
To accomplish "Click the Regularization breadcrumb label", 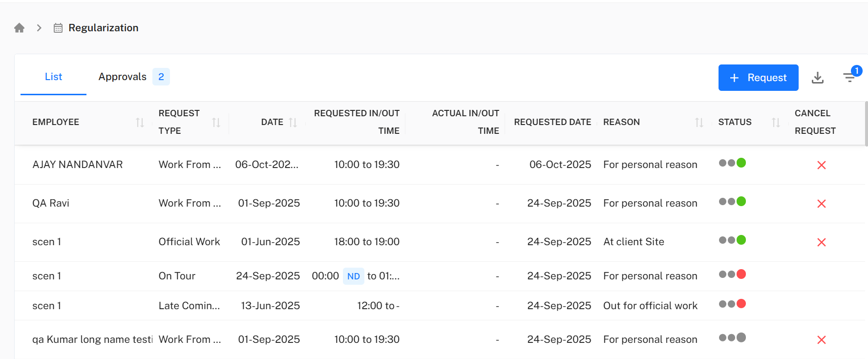I will point(104,28).
